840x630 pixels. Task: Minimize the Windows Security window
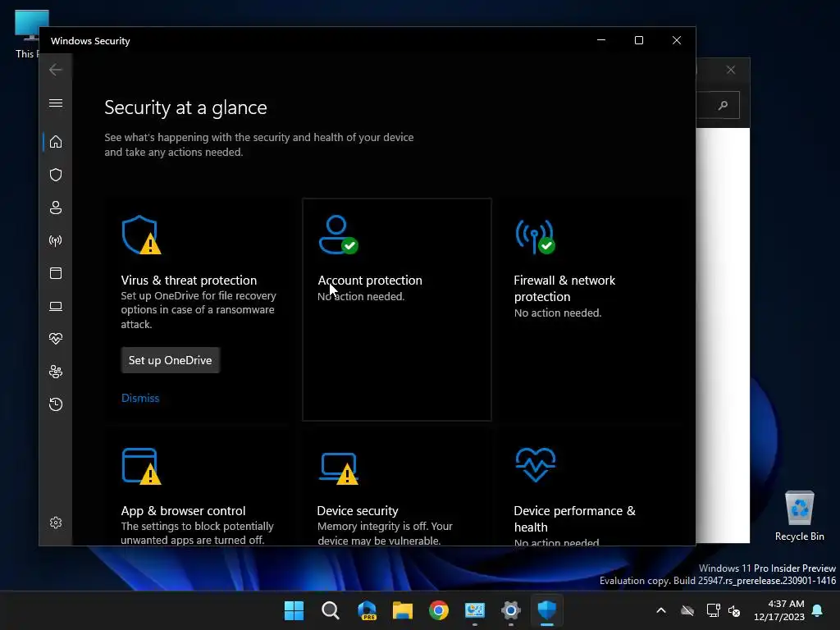601,40
